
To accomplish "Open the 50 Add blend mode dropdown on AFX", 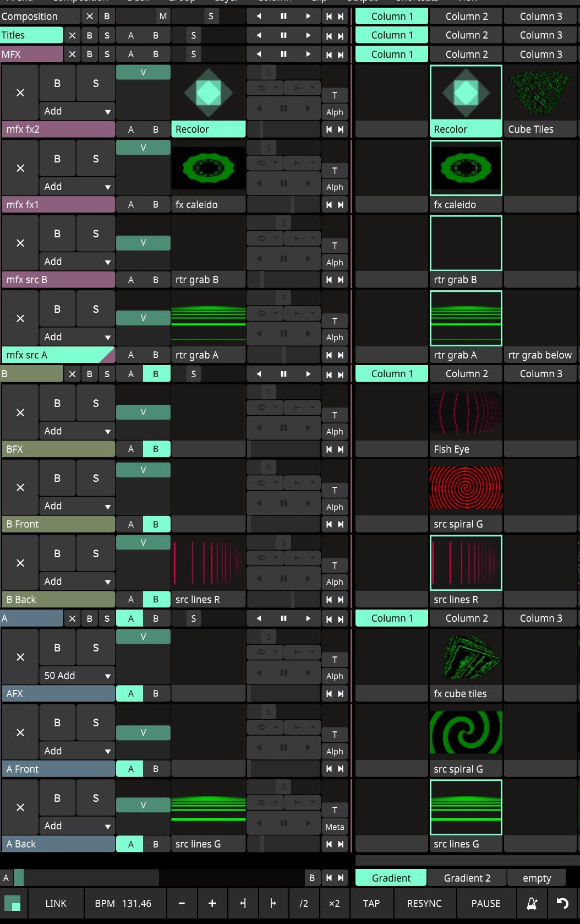I will tap(77, 675).
